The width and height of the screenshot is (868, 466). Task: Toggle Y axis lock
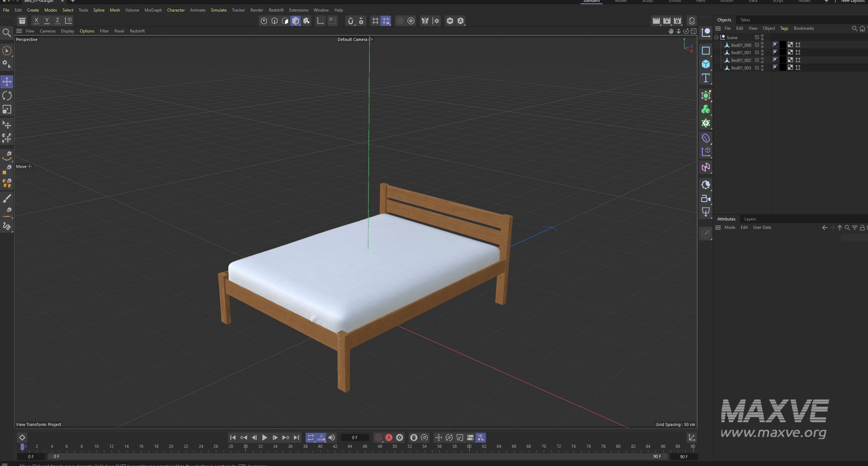[47, 21]
